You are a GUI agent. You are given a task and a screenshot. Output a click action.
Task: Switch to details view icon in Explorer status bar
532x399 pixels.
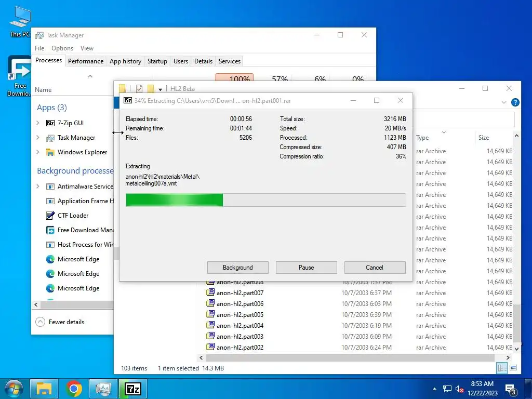[502, 368]
